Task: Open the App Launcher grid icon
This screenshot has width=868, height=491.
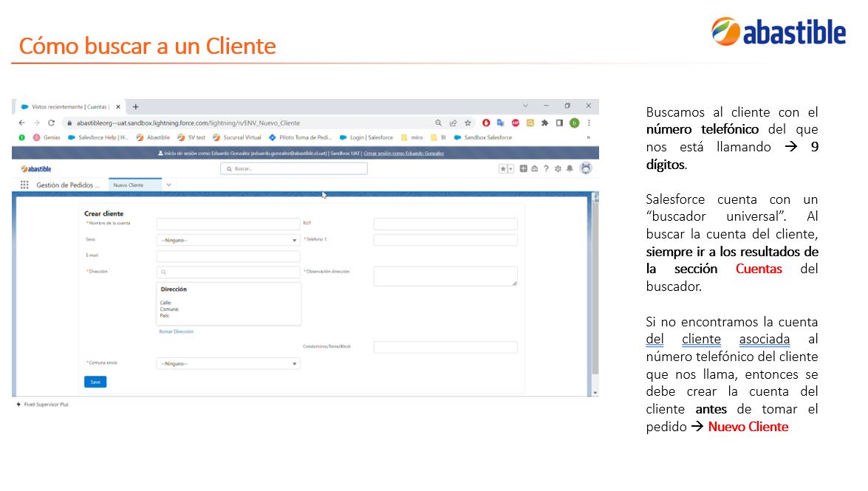Action: coord(24,185)
